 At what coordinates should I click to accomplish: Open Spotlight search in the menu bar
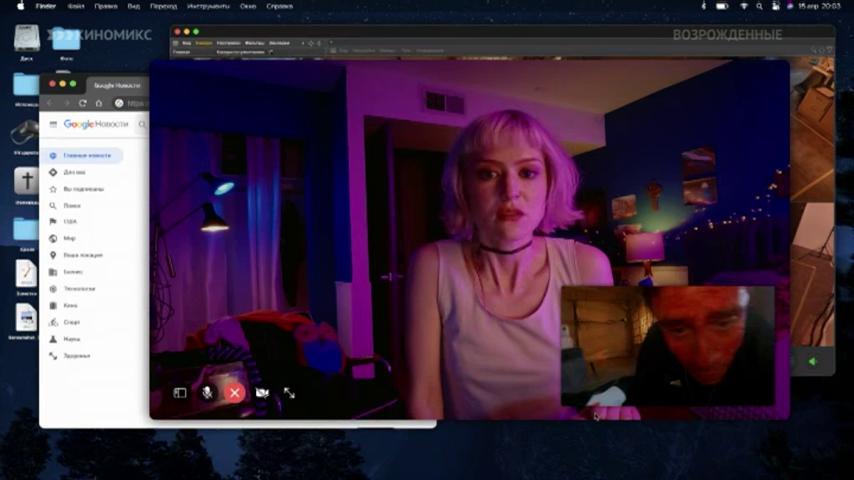(759, 6)
